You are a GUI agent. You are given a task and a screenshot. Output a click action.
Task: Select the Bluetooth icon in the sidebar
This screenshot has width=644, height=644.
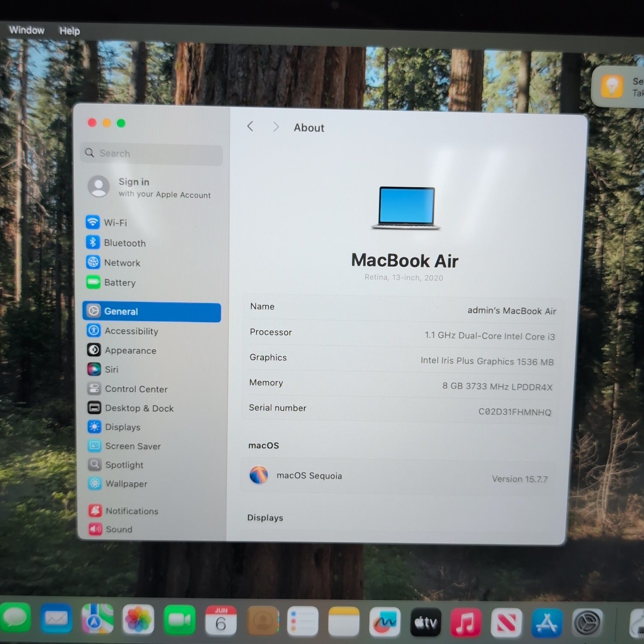click(93, 243)
